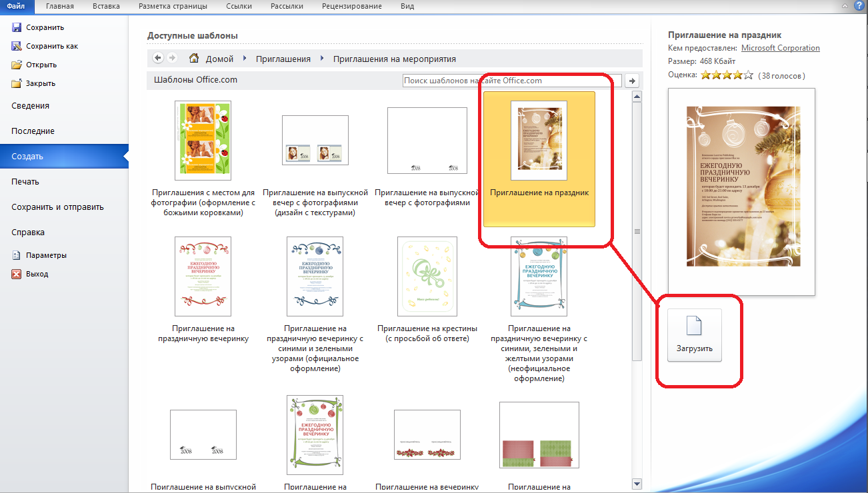This screenshot has height=493, width=868.
Task: Open Parameters options icon
Action: (17, 255)
